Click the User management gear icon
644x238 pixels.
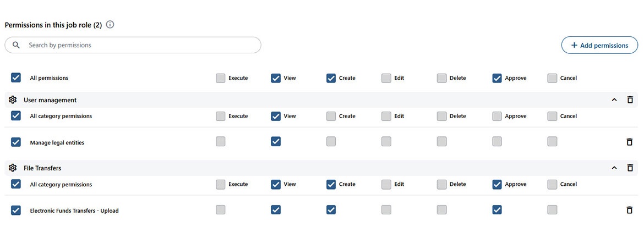(x=13, y=100)
